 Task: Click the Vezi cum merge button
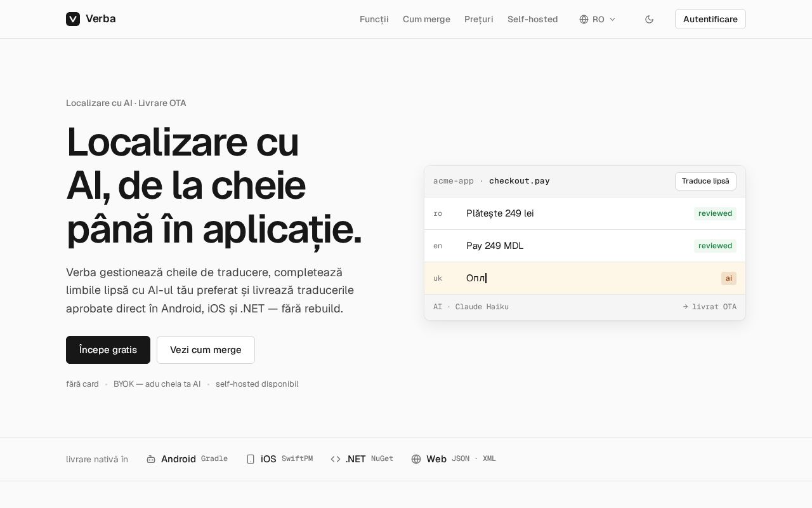(206, 350)
